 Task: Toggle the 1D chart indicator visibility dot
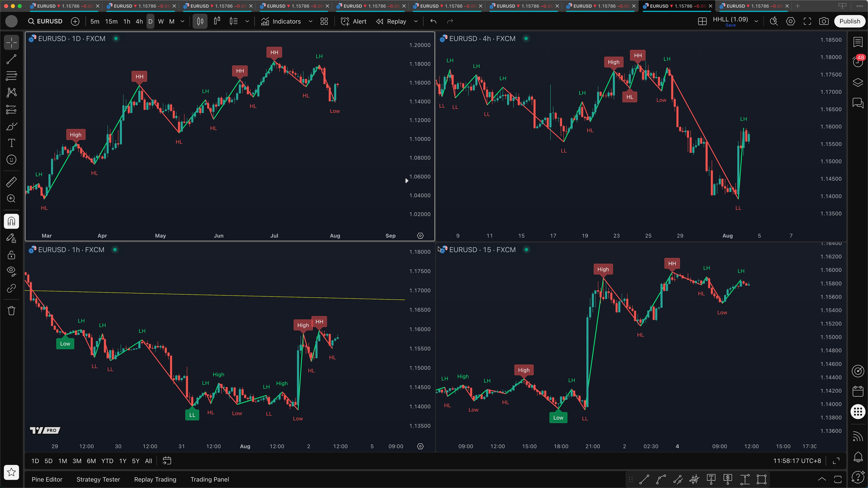pyautogui.click(x=116, y=38)
